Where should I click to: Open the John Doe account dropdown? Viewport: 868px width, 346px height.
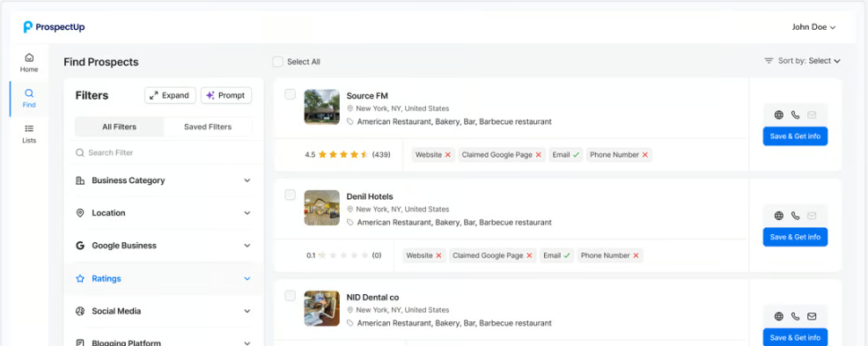(813, 27)
